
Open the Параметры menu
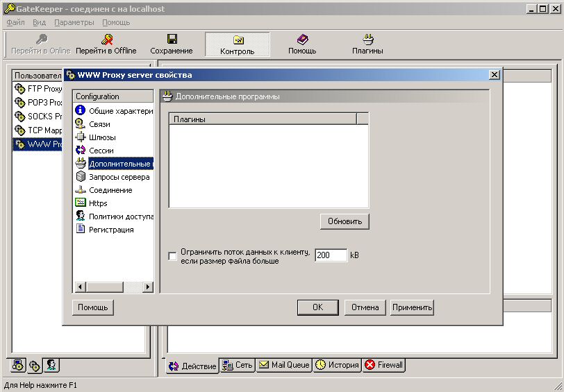tap(74, 22)
